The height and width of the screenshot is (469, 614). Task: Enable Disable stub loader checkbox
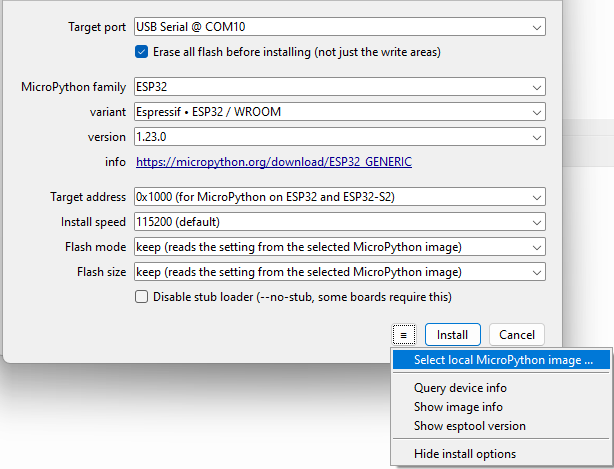pyautogui.click(x=141, y=297)
